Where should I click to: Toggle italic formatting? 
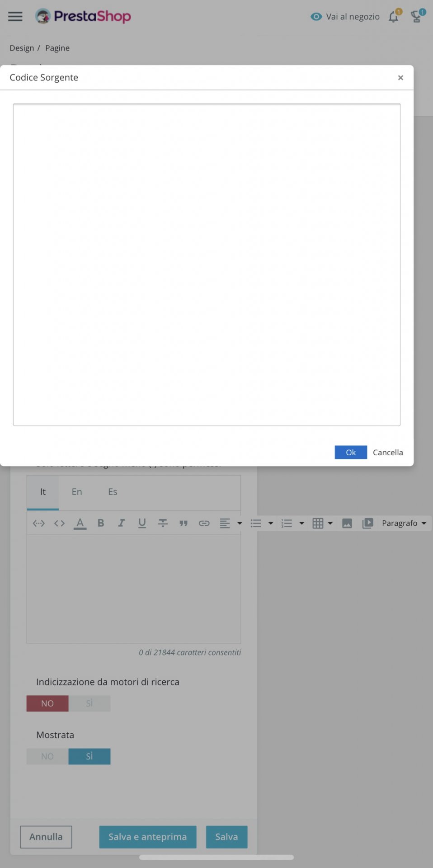121,523
